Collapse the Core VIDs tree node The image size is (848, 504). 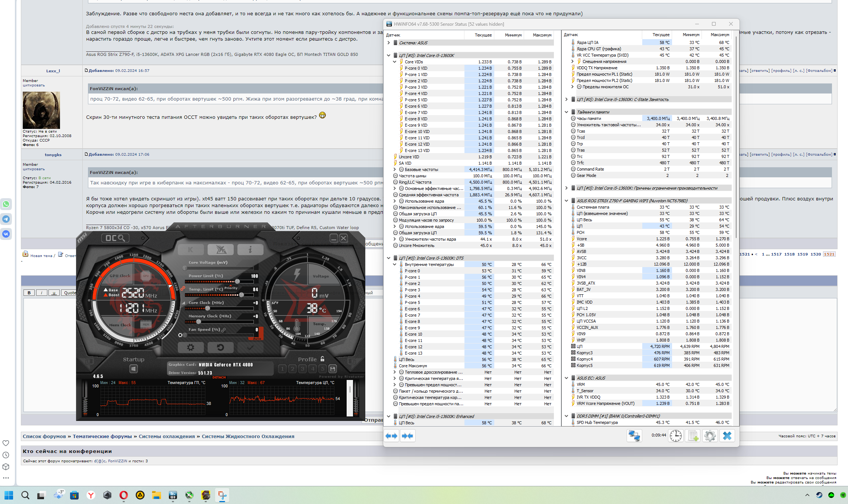pos(394,62)
